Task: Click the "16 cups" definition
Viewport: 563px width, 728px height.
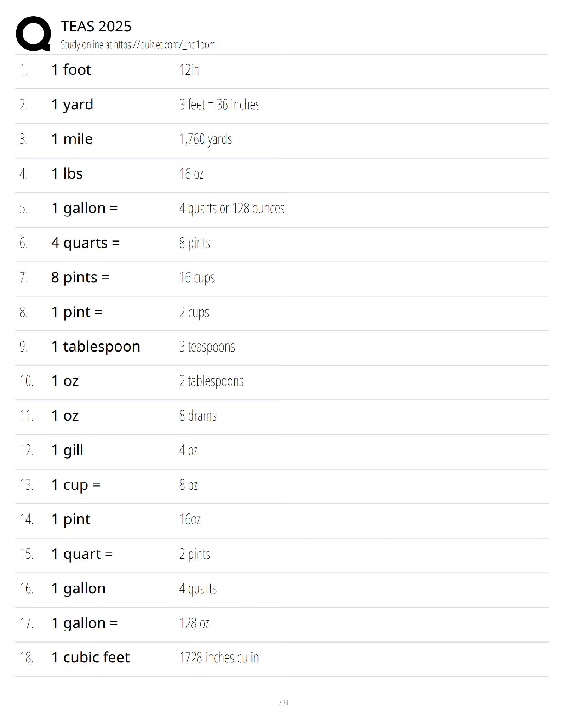Action: (x=197, y=278)
